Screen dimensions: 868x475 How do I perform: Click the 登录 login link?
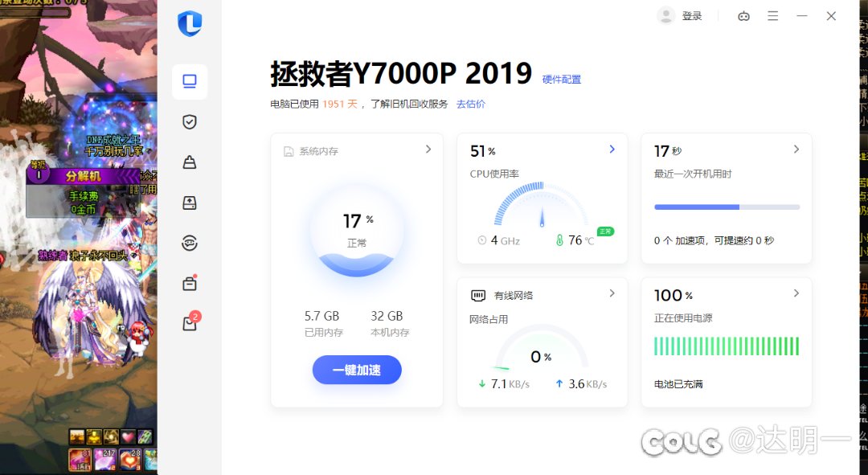pyautogui.click(x=692, y=16)
